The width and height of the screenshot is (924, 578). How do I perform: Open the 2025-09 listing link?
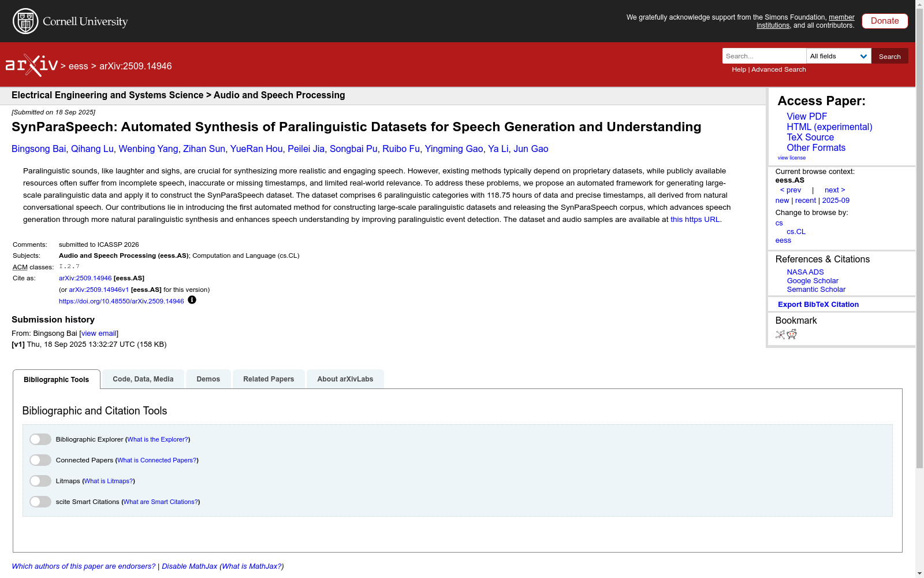point(836,201)
